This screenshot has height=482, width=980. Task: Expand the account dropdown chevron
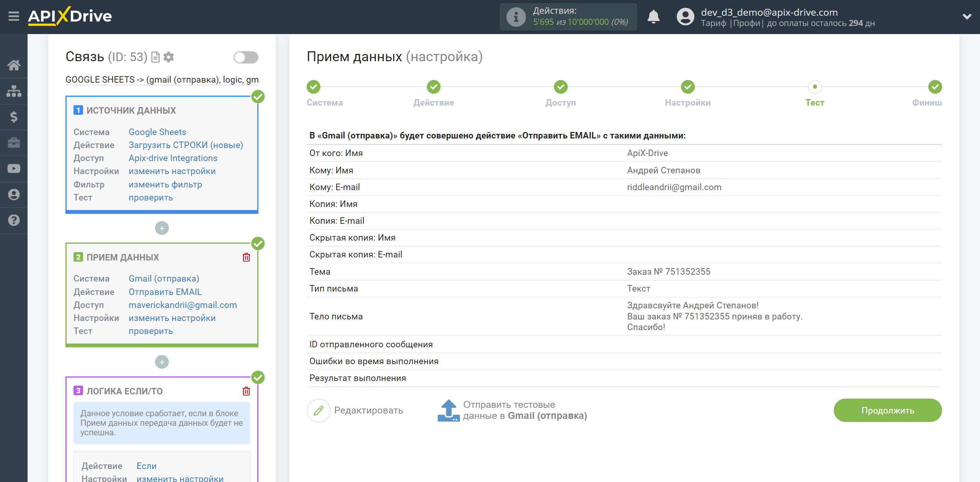(x=967, y=16)
